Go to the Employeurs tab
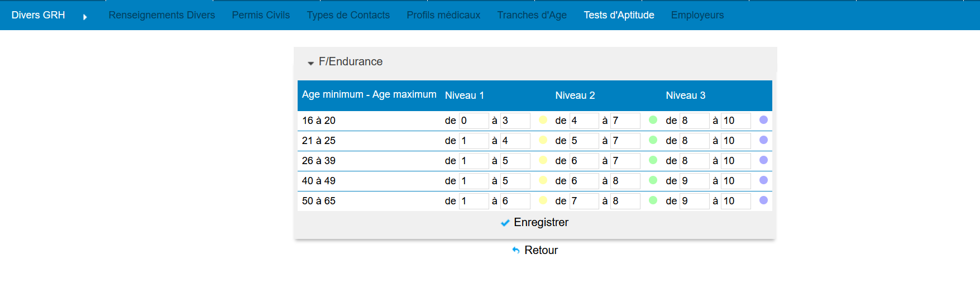980x297 pixels. pyautogui.click(x=697, y=15)
